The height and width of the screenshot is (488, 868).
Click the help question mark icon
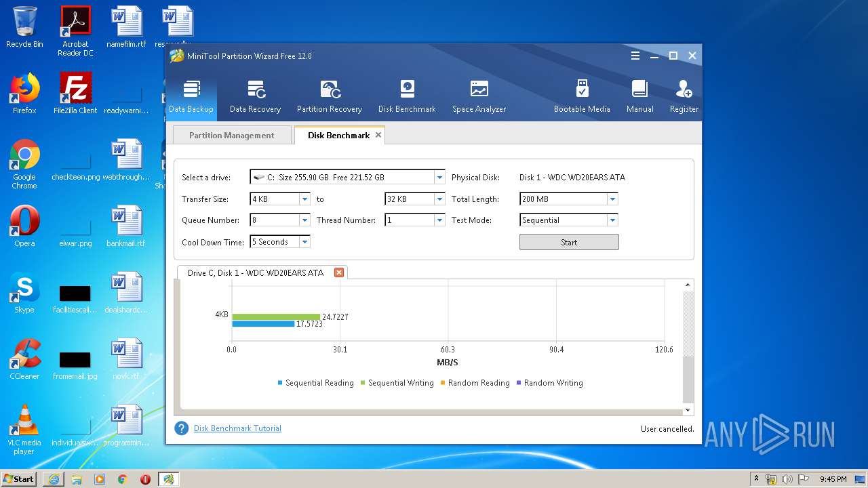pos(181,428)
